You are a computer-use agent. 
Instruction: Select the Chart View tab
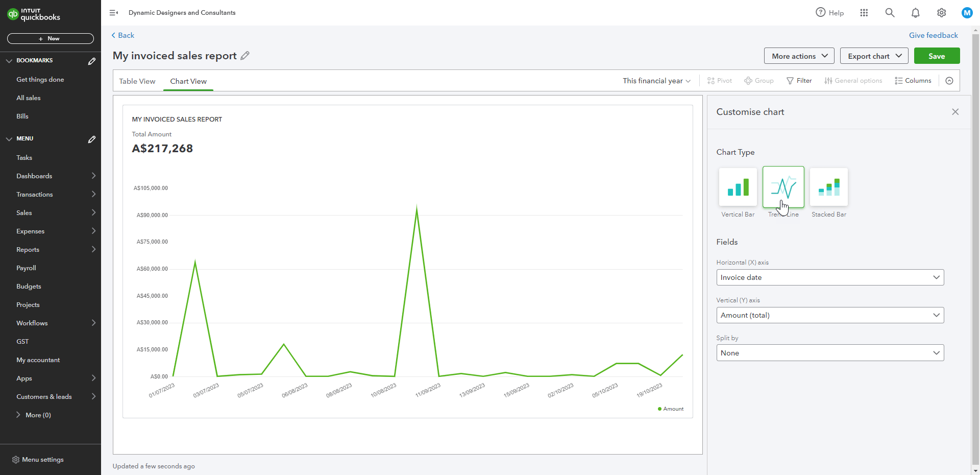(188, 81)
